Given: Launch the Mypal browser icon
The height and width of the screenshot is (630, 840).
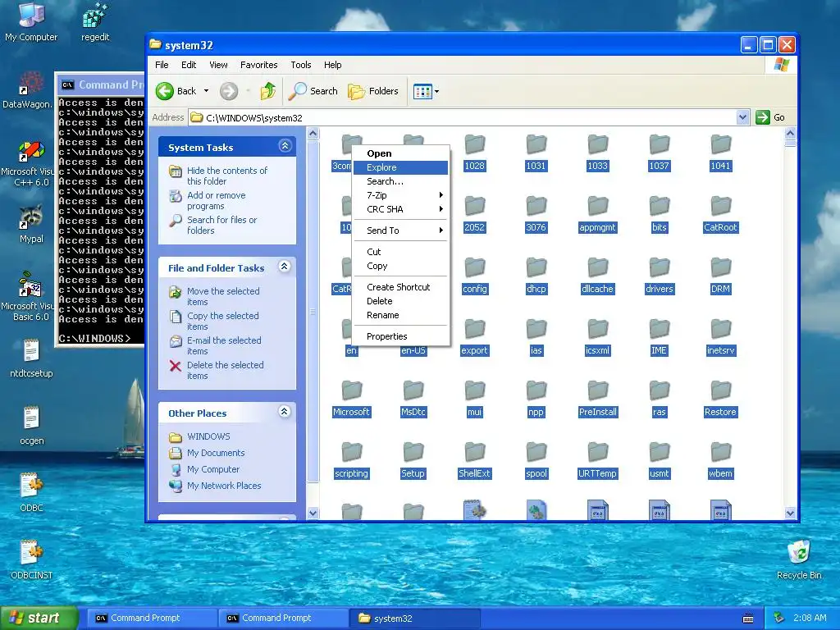Looking at the screenshot, I should pos(31,223).
